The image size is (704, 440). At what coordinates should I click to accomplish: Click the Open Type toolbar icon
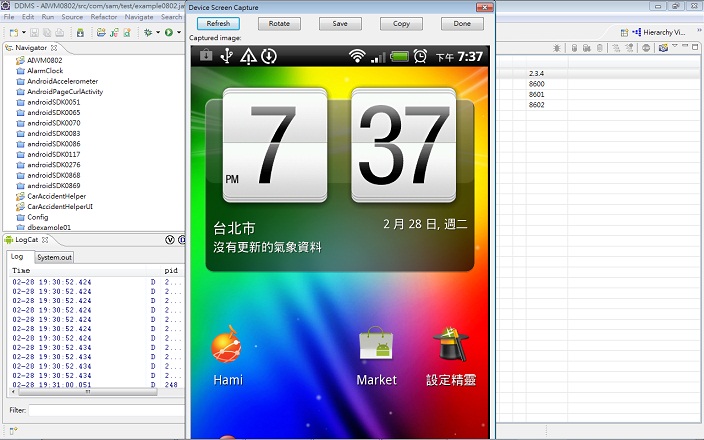pyautogui.click(x=127, y=32)
